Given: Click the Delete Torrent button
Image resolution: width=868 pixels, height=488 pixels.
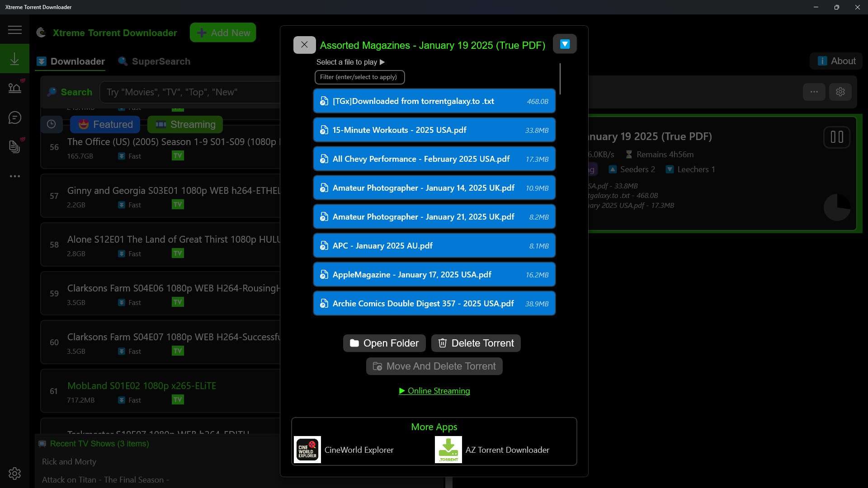Looking at the screenshot, I should (476, 343).
